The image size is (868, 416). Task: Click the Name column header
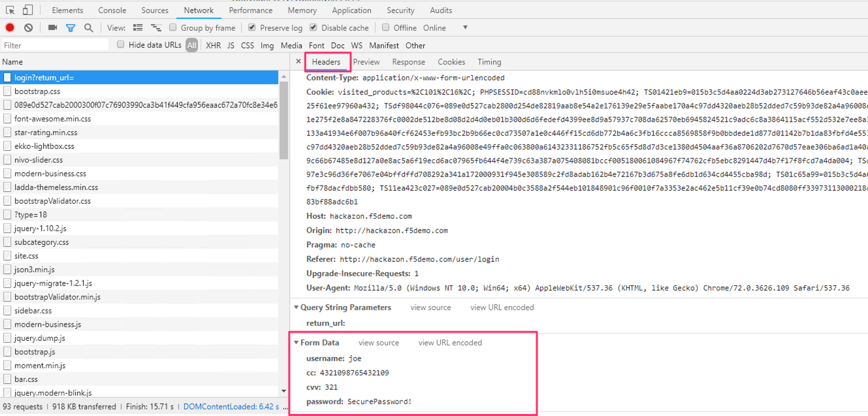tap(144, 62)
